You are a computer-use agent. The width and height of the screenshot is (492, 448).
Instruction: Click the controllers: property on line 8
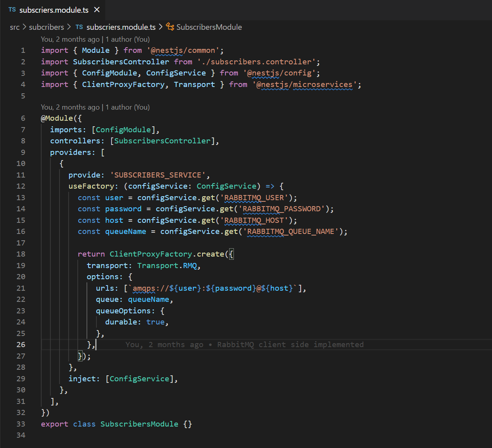pyautogui.click(x=77, y=141)
